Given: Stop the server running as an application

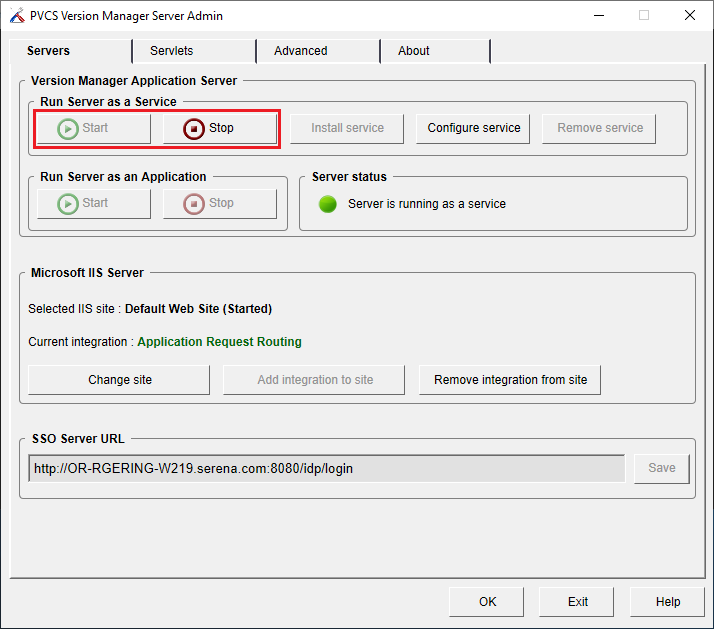Looking at the screenshot, I should [220, 204].
